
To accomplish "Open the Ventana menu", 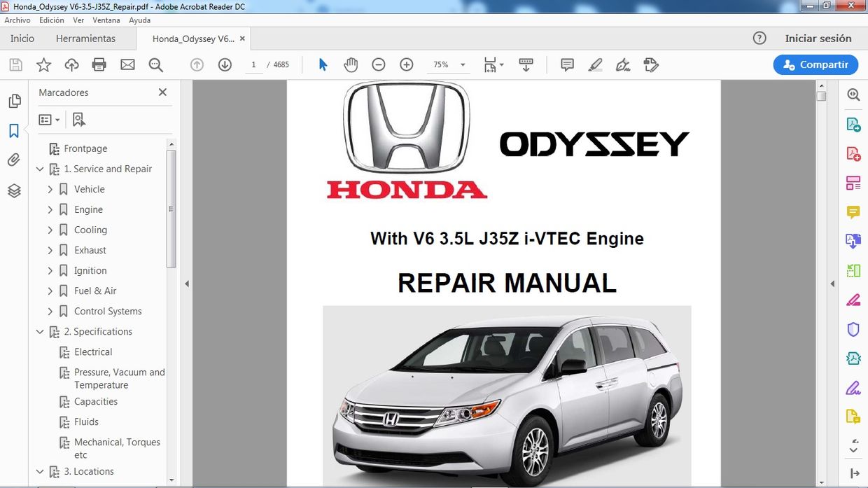I will point(106,20).
